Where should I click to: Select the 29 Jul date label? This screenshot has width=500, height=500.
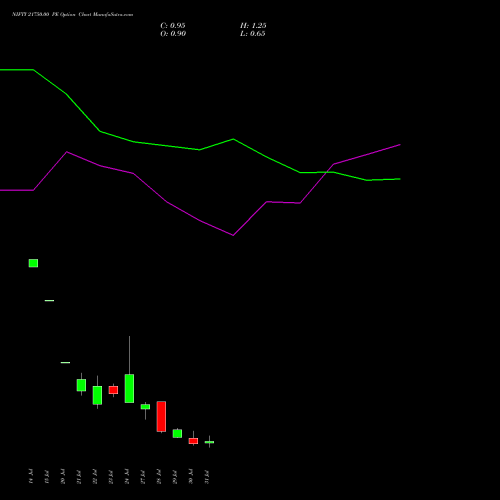pyautogui.click(x=175, y=476)
